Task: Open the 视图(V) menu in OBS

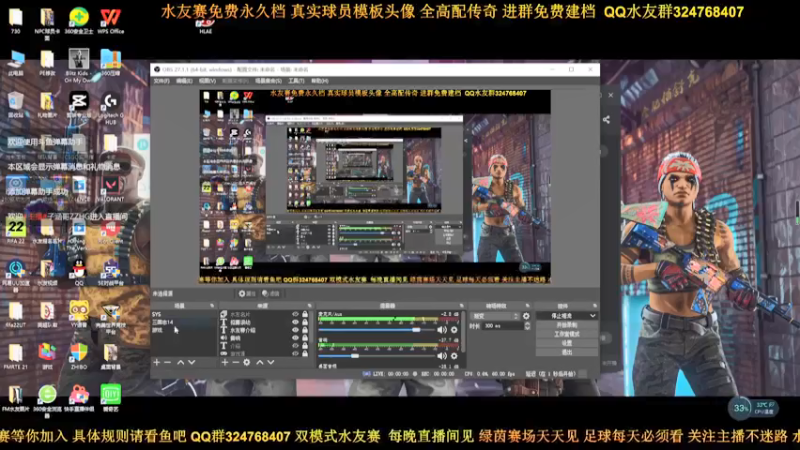Action: 207,81
